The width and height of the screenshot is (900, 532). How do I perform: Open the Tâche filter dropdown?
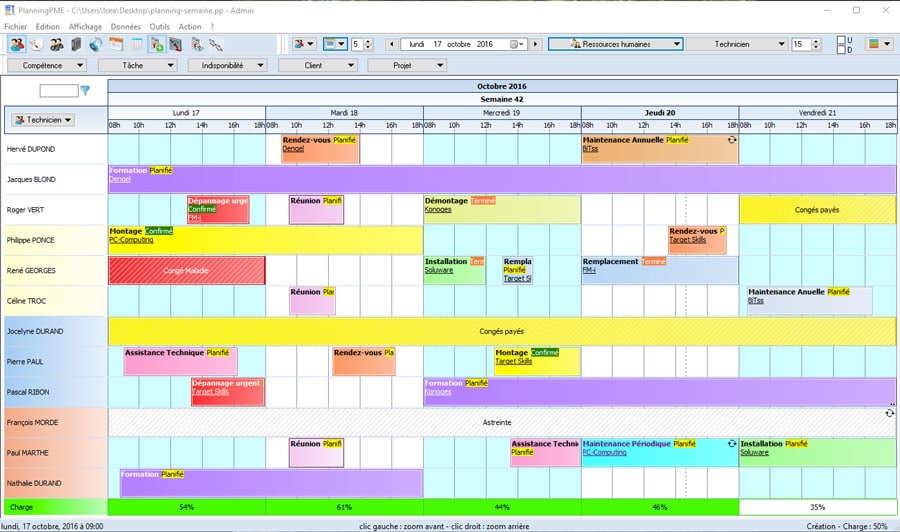pyautogui.click(x=137, y=65)
